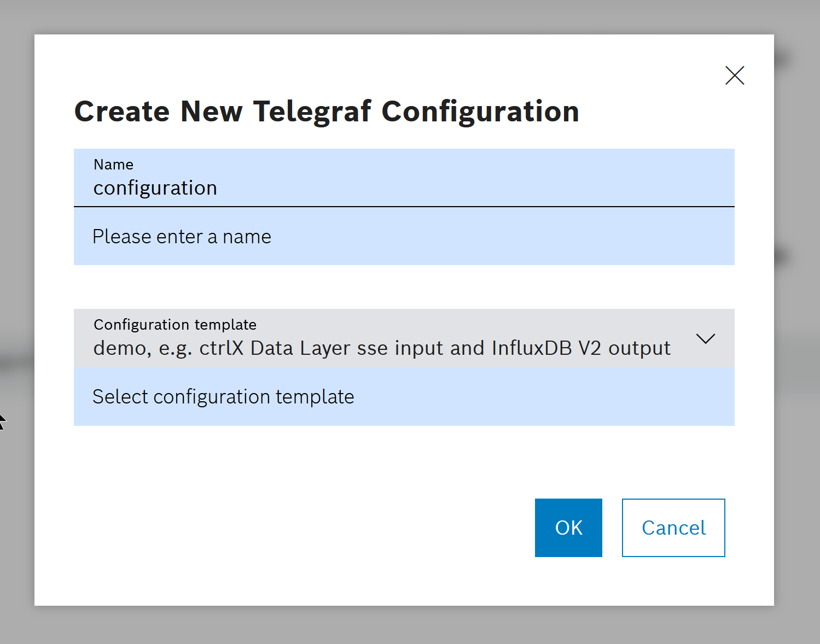Click the Cancel button
This screenshot has height=644, width=820.
click(x=673, y=528)
